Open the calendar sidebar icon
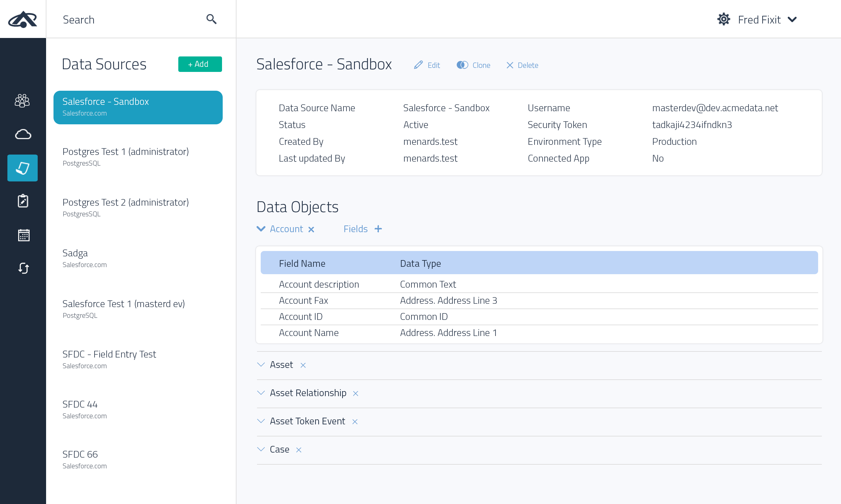 coord(23,235)
